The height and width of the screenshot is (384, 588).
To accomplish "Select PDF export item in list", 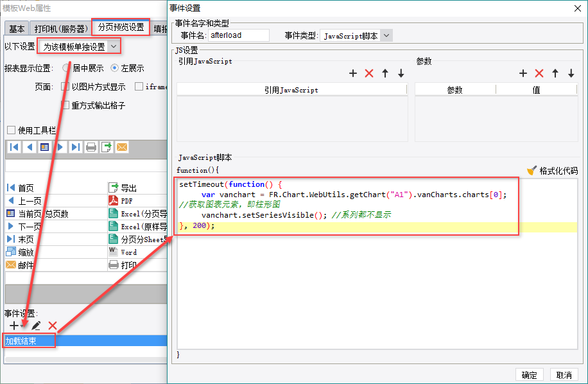I will pyautogui.click(x=137, y=201).
